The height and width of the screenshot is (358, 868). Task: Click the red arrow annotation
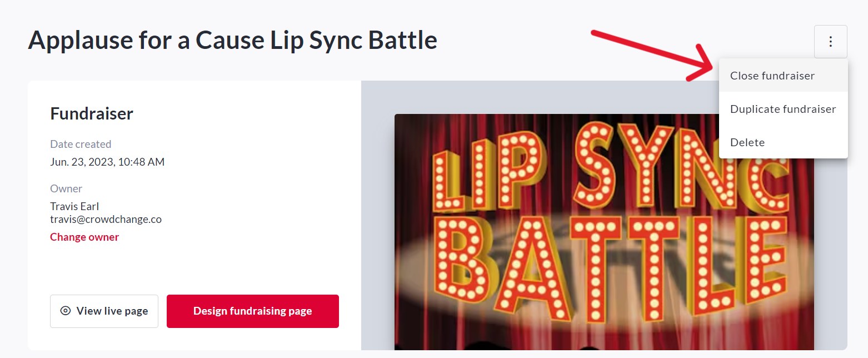click(x=650, y=53)
